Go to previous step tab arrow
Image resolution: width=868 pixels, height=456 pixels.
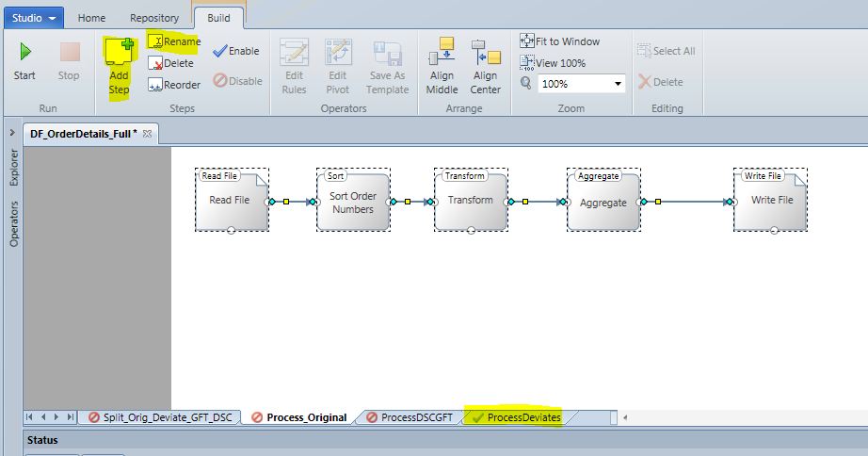[x=43, y=417]
